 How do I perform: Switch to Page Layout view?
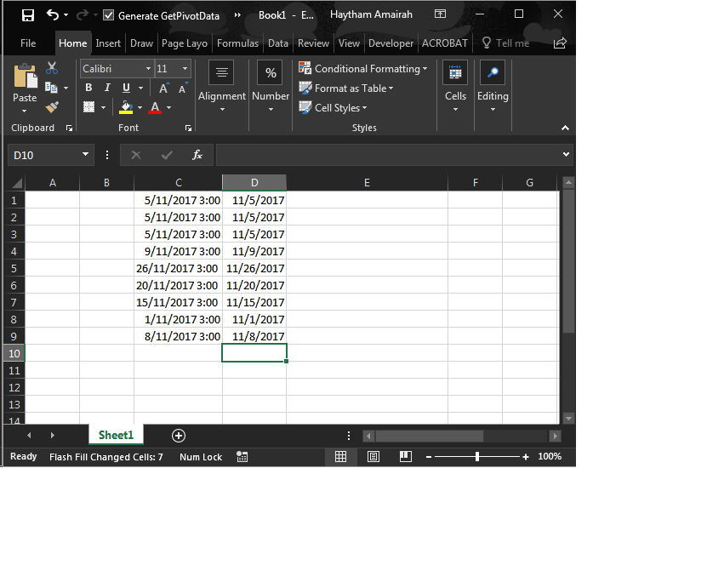pos(373,457)
